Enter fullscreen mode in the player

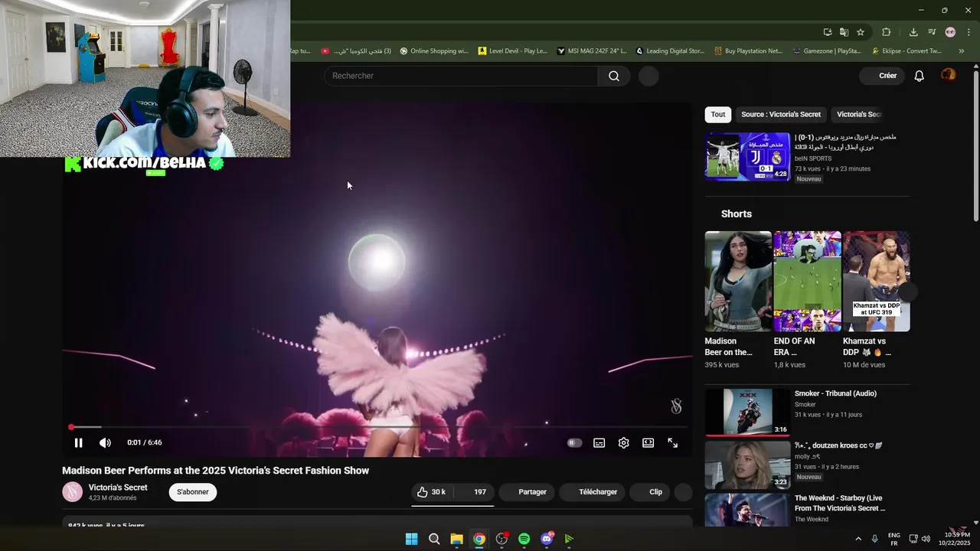[672, 442]
